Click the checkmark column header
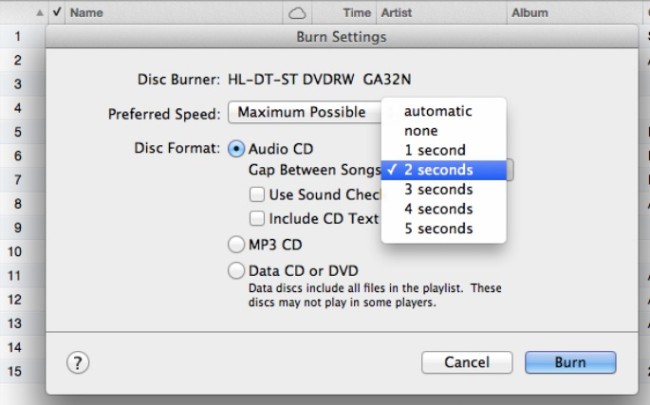 click(x=57, y=12)
